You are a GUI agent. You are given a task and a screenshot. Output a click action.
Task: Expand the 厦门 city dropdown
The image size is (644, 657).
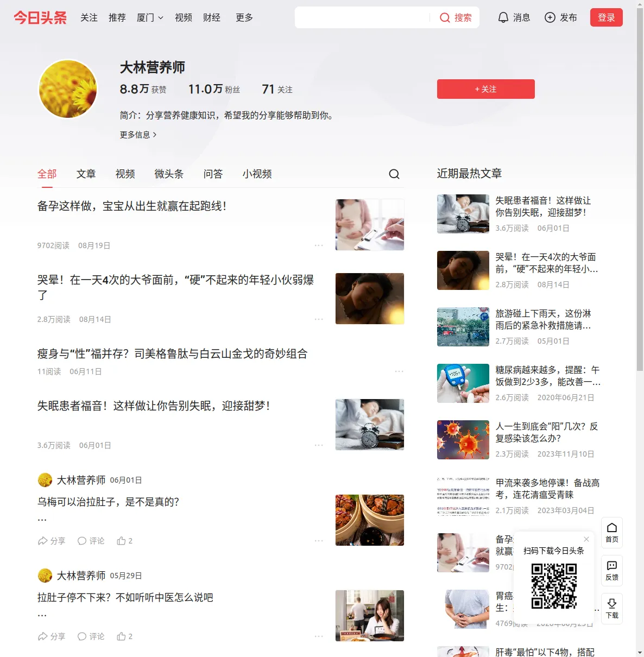tap(150, 17)
